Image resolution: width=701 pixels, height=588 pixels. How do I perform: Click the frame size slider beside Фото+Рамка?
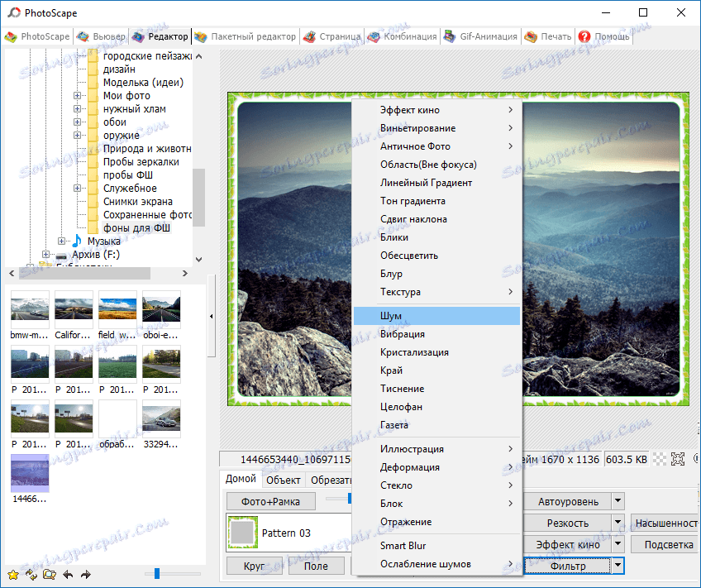[350, 498]
